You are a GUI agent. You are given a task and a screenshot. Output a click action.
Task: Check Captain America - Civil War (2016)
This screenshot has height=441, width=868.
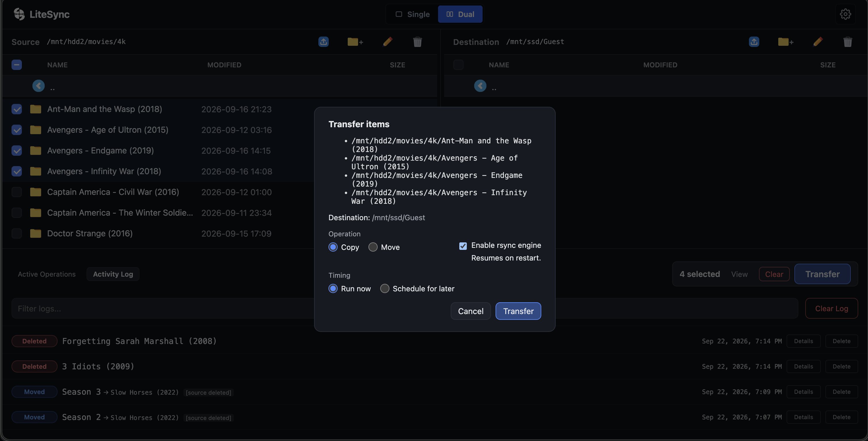[16, 192]
